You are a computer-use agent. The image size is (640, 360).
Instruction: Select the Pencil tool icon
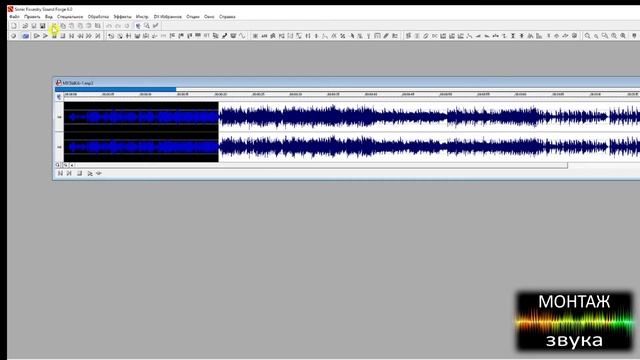156,26
